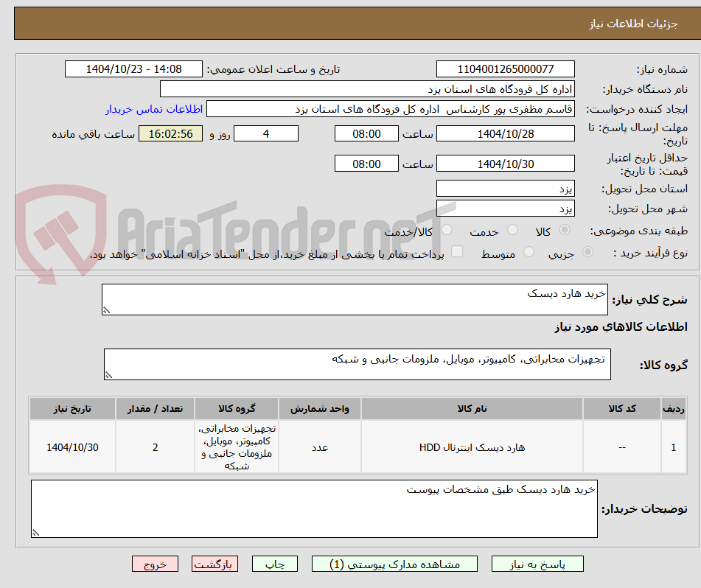The height and width of the screenshot is (588, 701).
Task: Click resize handle of گروه کالا box
Action: pyautogui.click(x=108, y=375)
